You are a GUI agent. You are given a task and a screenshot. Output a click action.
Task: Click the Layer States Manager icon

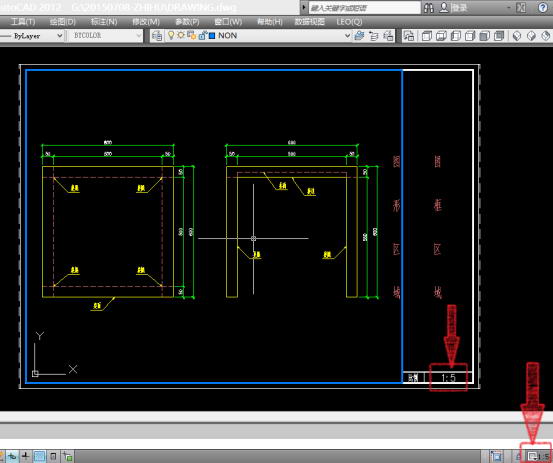(388, 36)
